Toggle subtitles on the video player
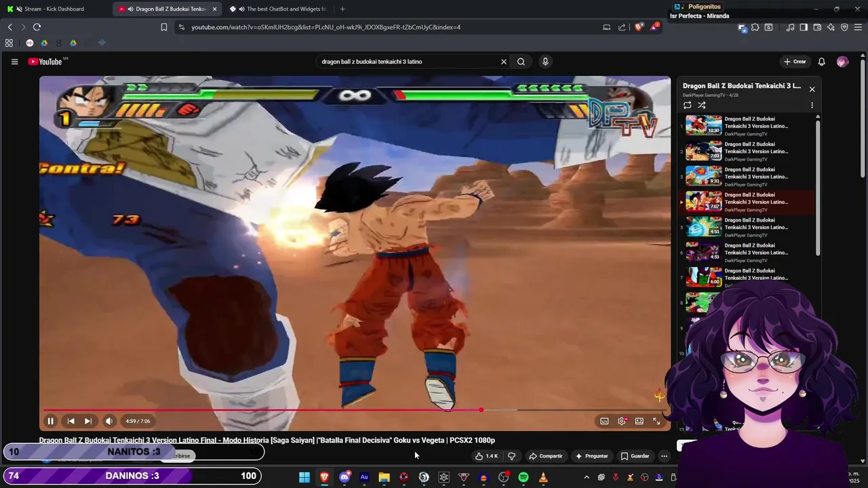Image resolution: width=868 pixels, height=488 pixels. point(604,421)
